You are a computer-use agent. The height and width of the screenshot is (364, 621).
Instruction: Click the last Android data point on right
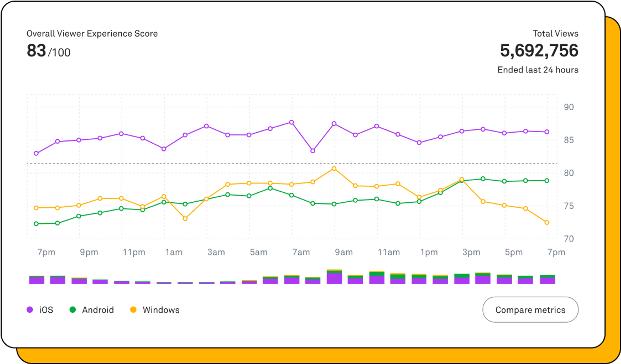[547, 181]
